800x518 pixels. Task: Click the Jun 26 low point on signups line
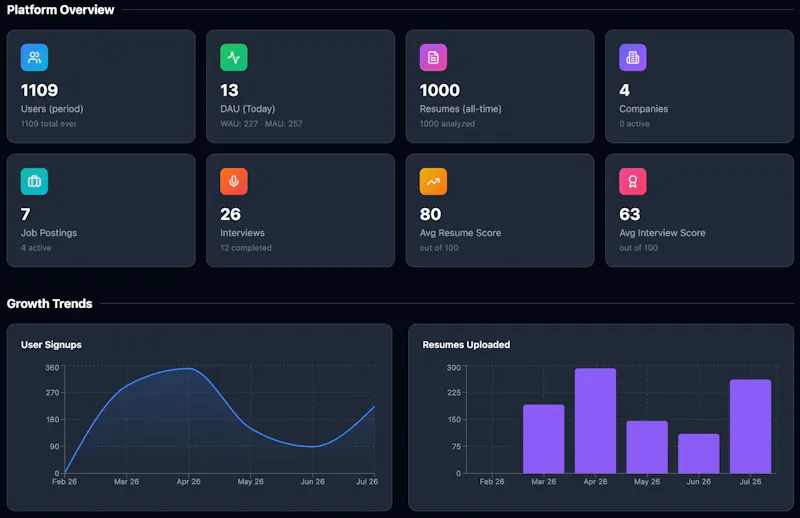coord(313,447)
